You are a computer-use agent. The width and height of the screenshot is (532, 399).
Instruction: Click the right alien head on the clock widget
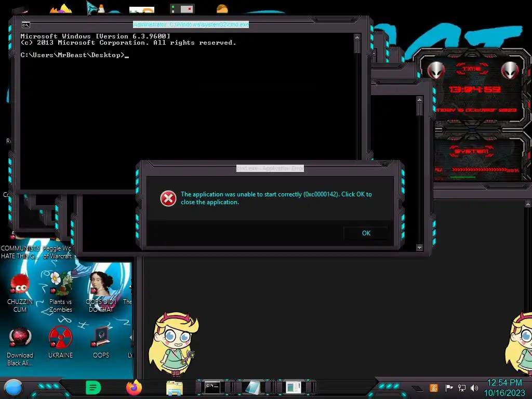[510, 70]
